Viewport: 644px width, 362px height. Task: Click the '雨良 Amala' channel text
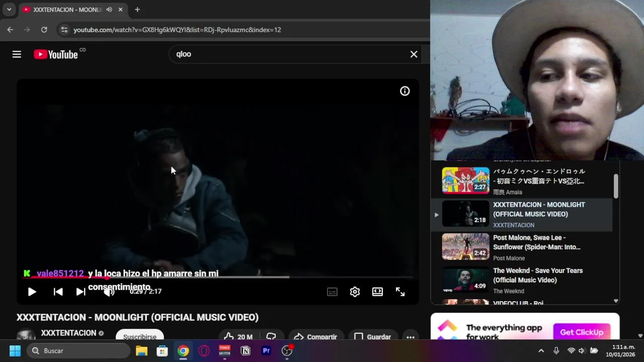[x=507, y=192]
